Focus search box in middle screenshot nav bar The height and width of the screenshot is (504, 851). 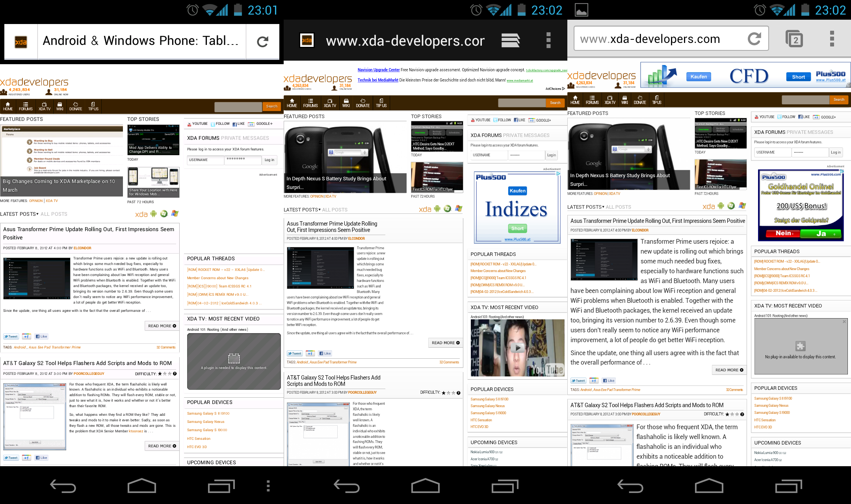point(522,103)
